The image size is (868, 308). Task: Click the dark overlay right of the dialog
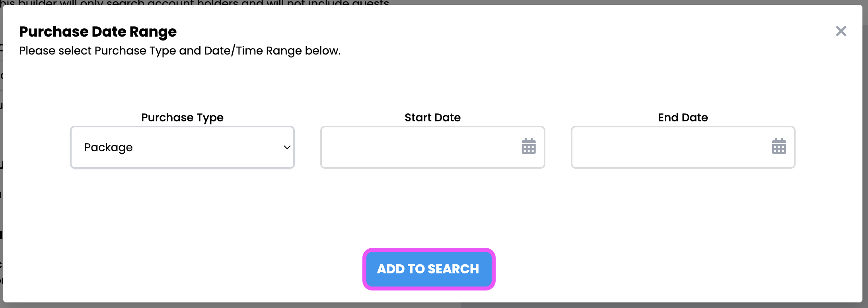tap(865, 159)
